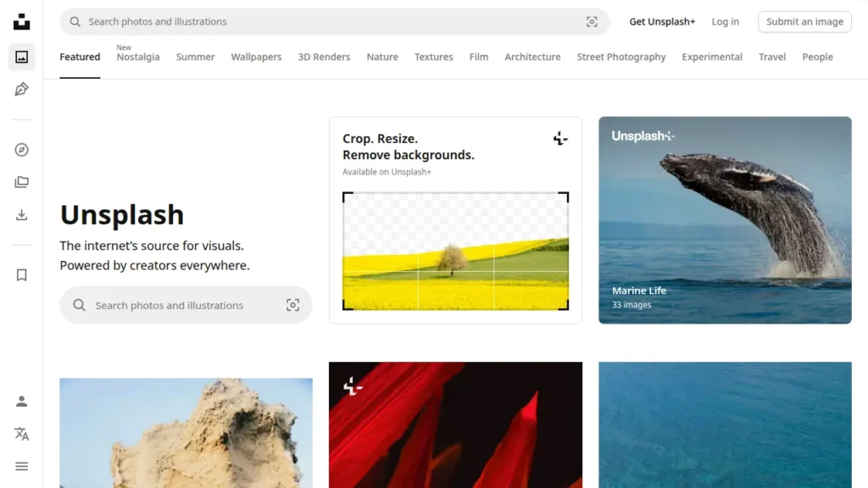Select the Street Photography tab
The image size is (868, 488).
tap(621, 57)
